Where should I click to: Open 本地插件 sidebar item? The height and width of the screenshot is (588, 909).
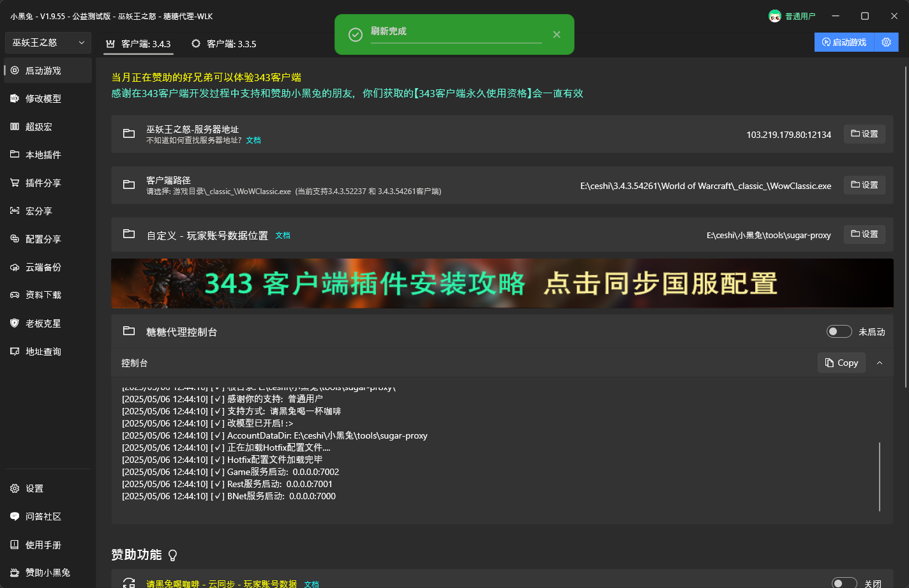49,155
